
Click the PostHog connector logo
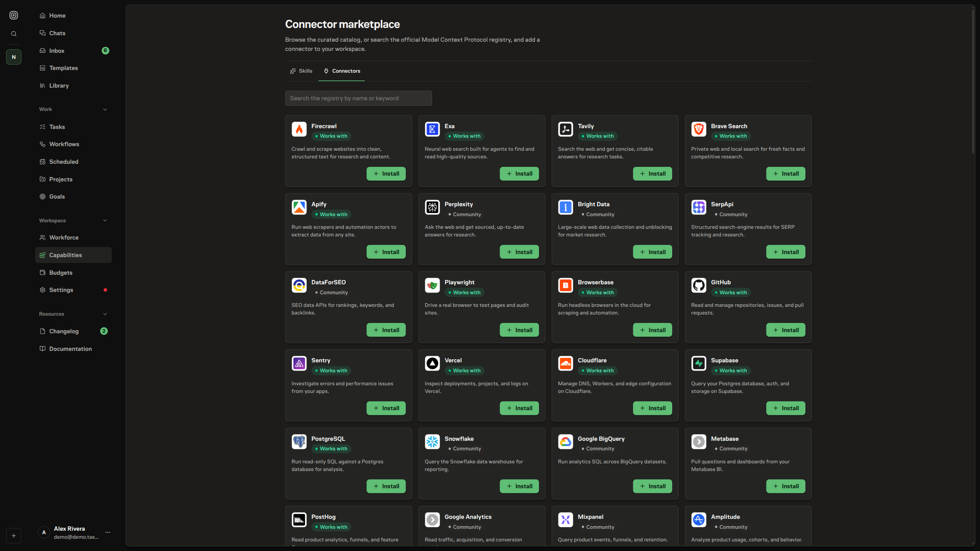pos(299,520)
